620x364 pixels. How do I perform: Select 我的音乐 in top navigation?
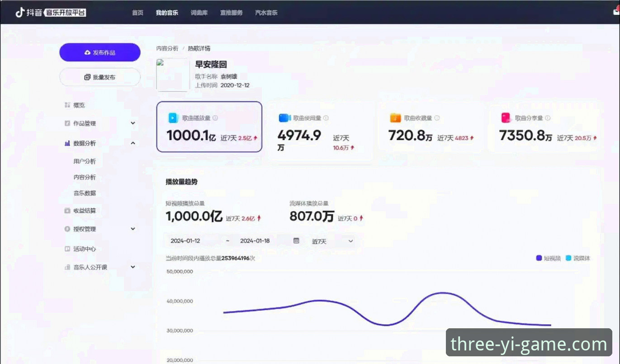click(167, 13)
